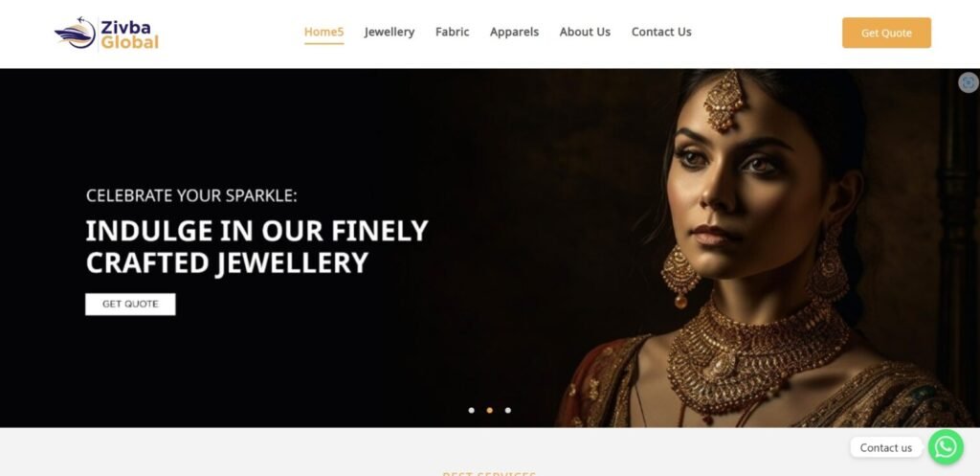The height and width of the screenshot is (476, 980).
Task: Open the Contact Us page link
Action: [661, 32]
